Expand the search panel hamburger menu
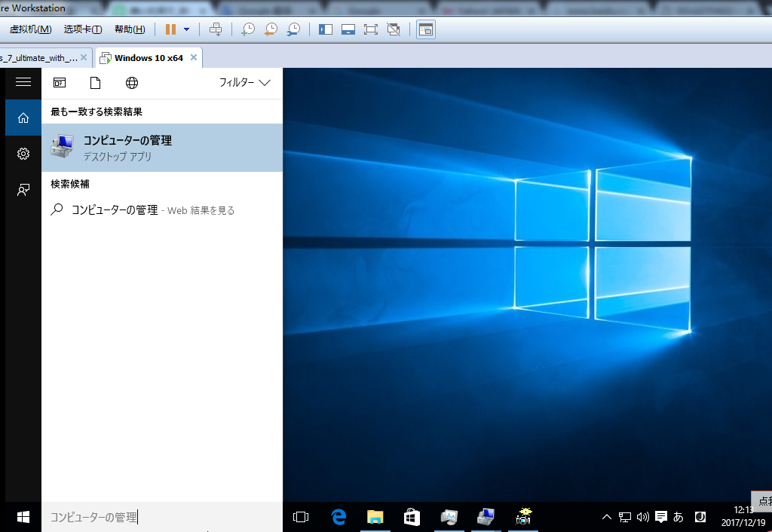The width and height of the screenshot is (772, 532). [x=23, y=82]
